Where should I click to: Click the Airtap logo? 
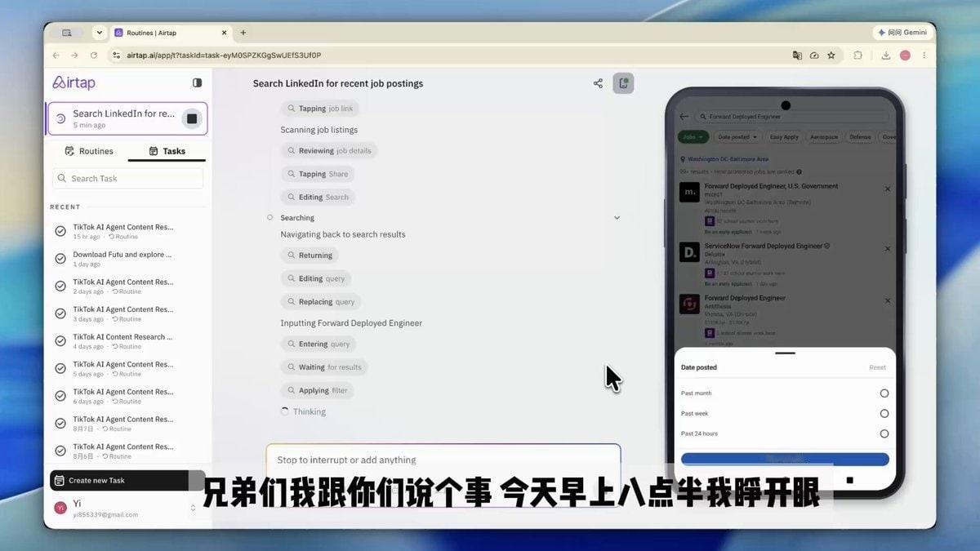click(x=73, y=82)
